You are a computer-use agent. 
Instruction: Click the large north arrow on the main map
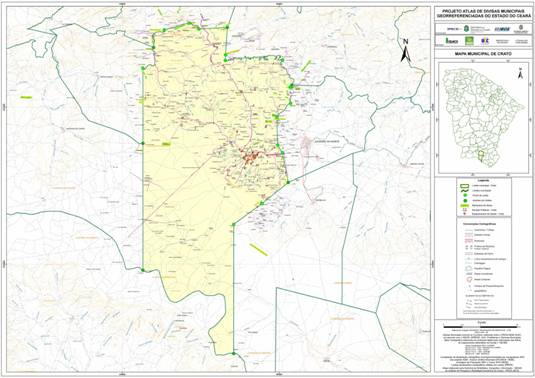pos(405,51)
